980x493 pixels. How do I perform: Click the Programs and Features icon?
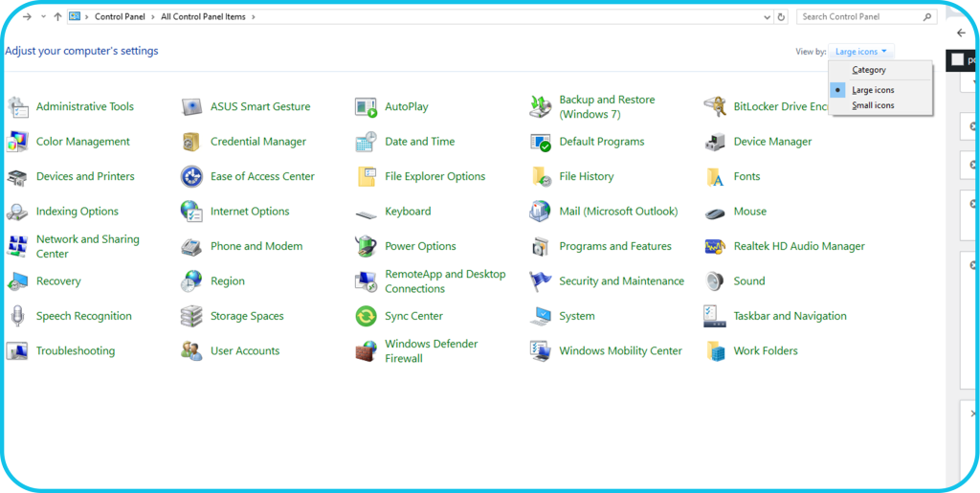tap(540, 246)
